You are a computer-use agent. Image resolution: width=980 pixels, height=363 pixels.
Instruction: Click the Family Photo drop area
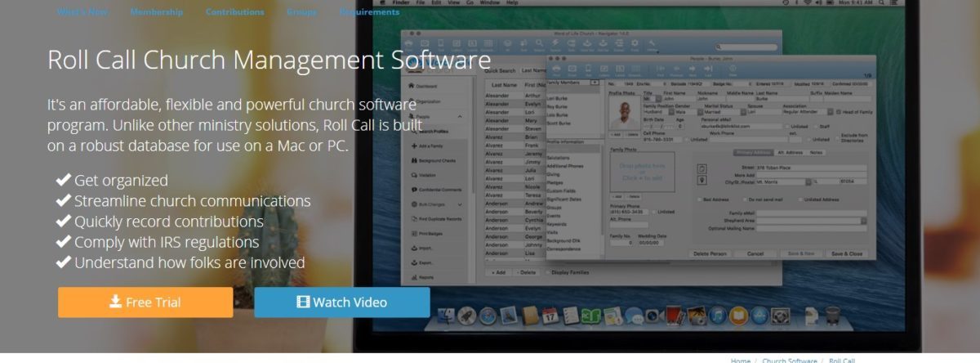(x=642, y=173)
